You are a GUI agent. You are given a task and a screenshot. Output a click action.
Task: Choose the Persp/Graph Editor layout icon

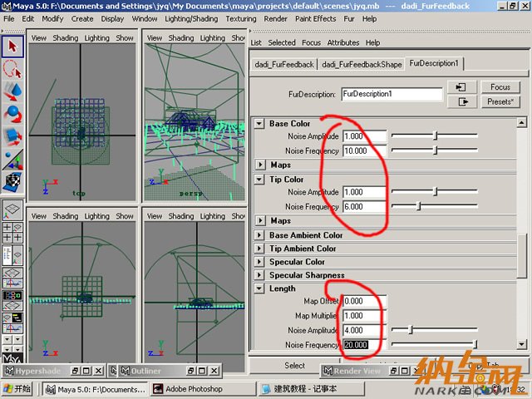click(x=13, y=278)
